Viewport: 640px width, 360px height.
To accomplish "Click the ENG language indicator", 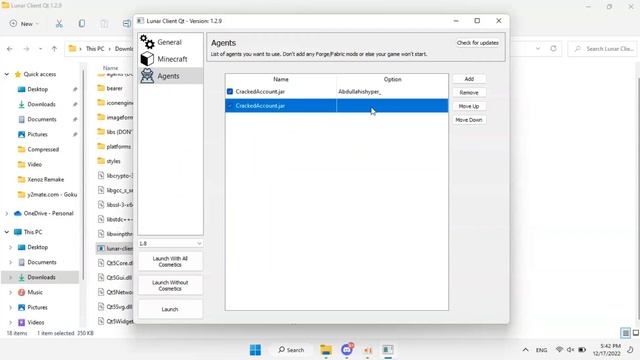I will click(x=542, y=350).
